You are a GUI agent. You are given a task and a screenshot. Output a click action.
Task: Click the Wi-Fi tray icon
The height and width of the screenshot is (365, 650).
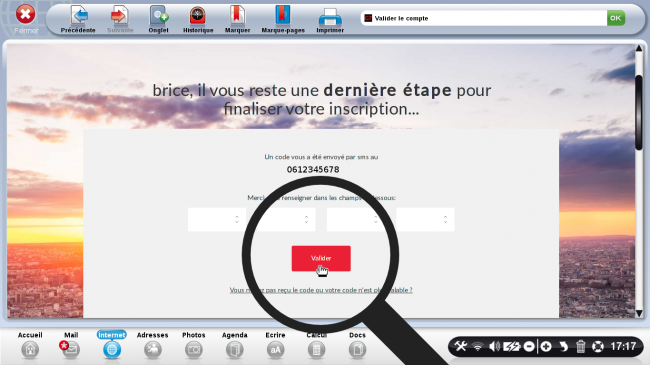[x=478, y=346]
